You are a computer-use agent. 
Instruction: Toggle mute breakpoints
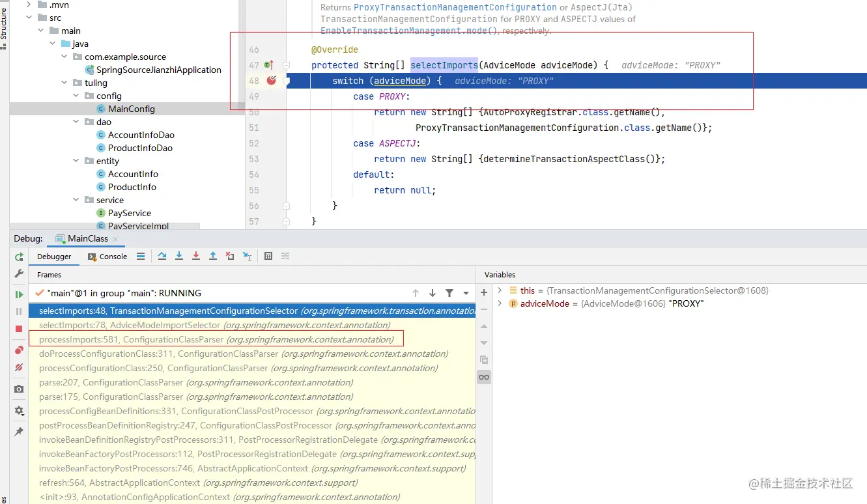(19, 367)
